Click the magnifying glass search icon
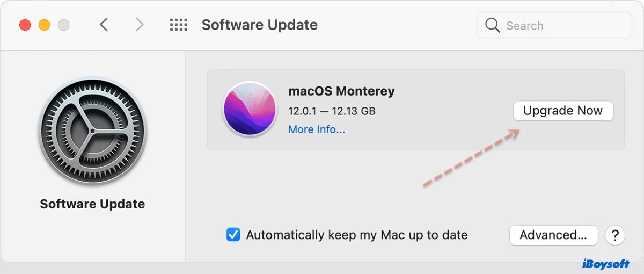 [492, 25]
